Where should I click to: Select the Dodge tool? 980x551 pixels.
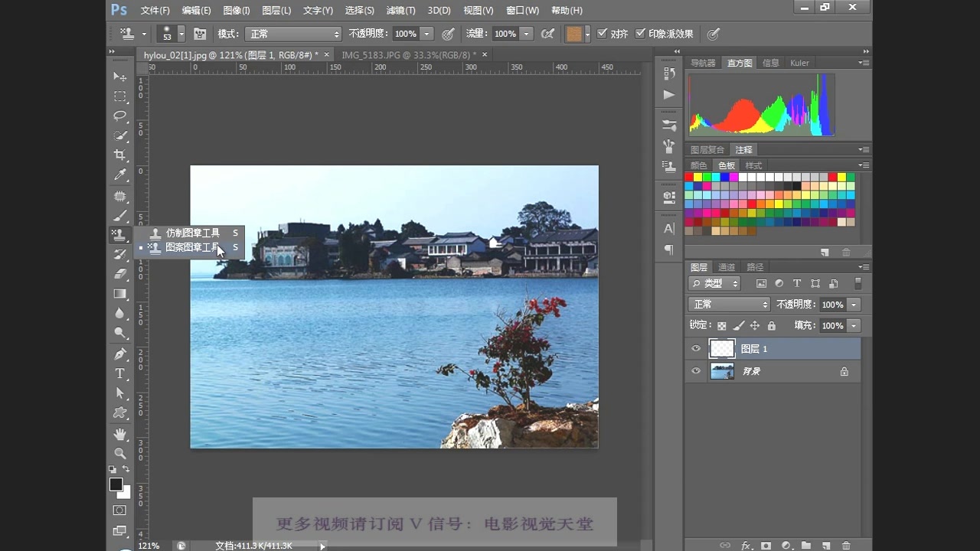pos(120,333)
